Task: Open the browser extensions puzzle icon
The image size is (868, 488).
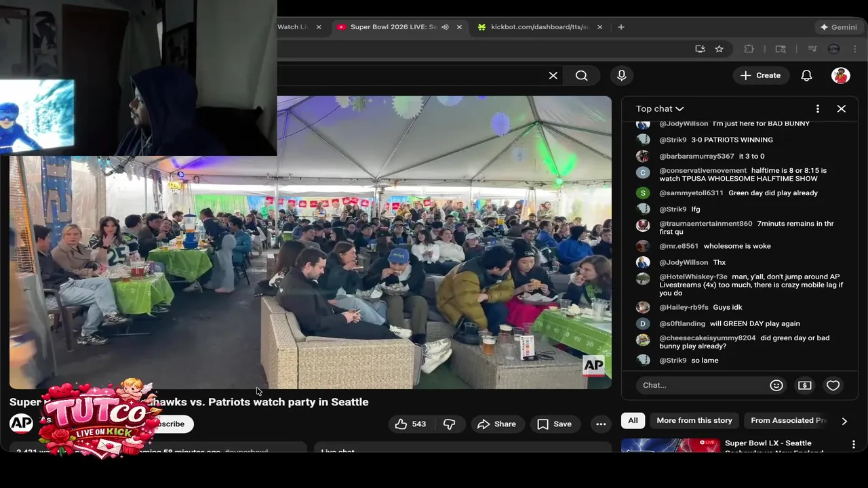Action: pyautogui.click(x=749, y=49)
